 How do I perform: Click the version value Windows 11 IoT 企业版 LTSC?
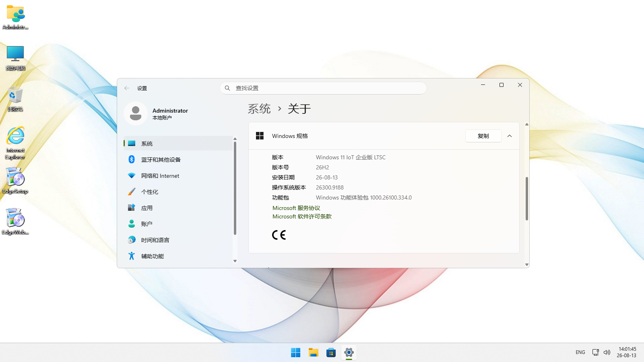pyautogui.click(x=351, y=157)
